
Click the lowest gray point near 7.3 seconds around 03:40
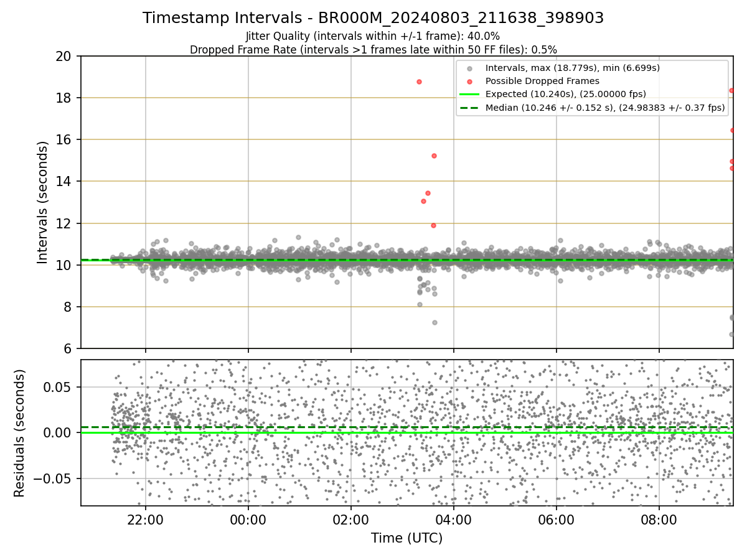435,322
